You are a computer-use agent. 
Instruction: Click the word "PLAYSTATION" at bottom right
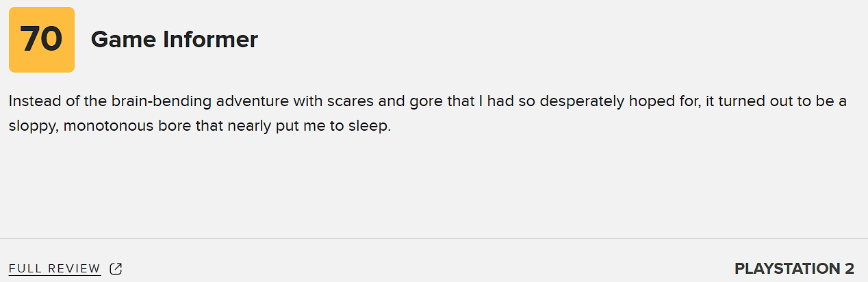784,268
